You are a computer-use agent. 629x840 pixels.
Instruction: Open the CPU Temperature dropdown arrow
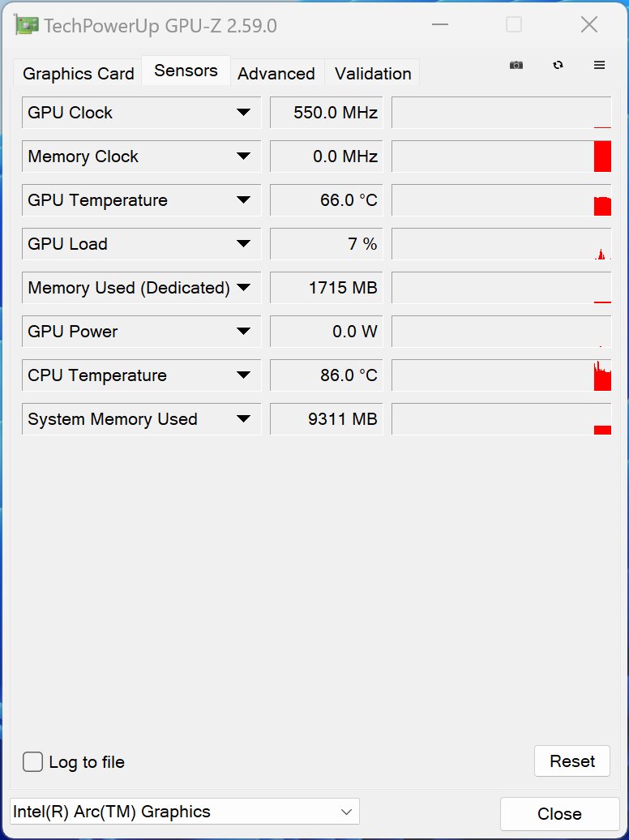pyautogui.click(x=243, y=375)
